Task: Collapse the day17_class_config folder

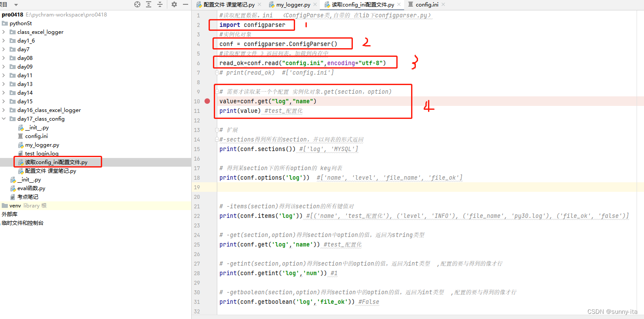Action: (x=4, y=119)
